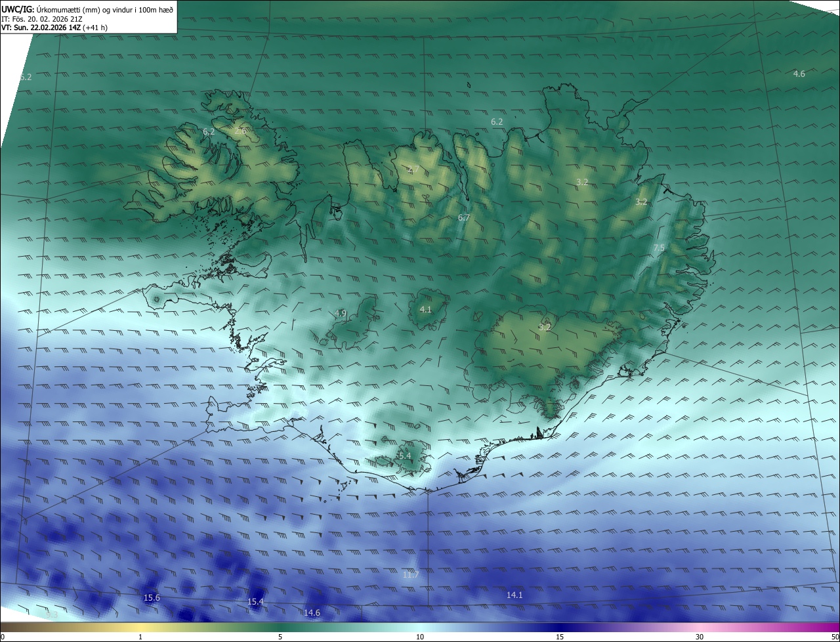Select the 2.6 value in the Westfjords

click(x=240, y=131)
